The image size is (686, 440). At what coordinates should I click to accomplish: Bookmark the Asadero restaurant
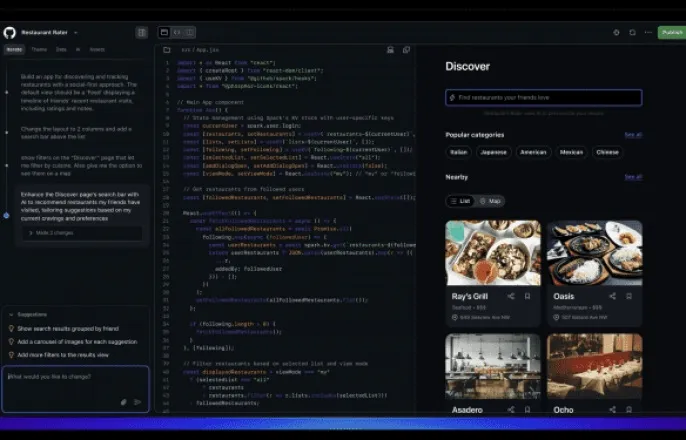click(x=528, y=409)
